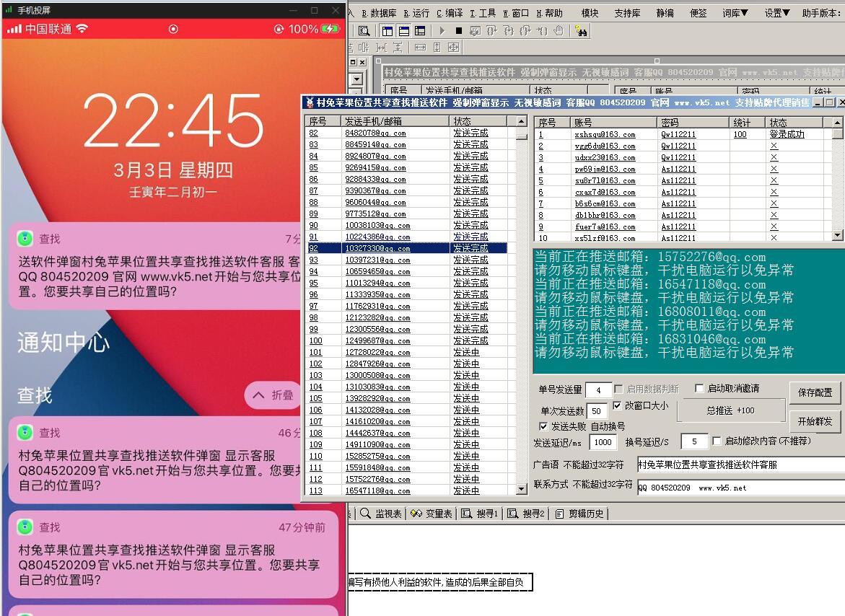
Task: Click the horizontal split window layout icon
Action: pyautogui.click(x=403, y=30)
